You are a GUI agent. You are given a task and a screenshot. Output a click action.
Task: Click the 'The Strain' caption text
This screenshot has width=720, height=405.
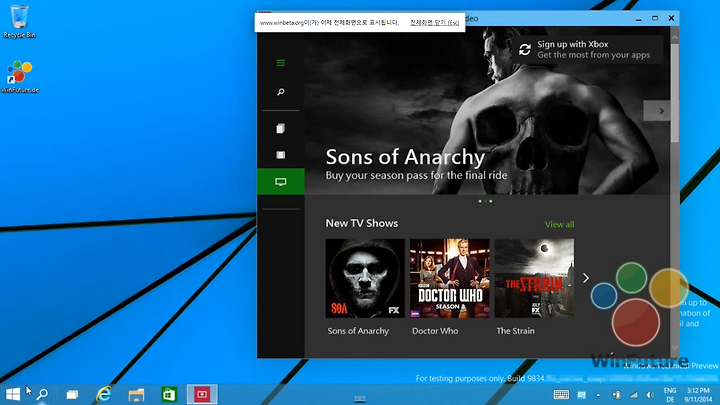[515, 331]
